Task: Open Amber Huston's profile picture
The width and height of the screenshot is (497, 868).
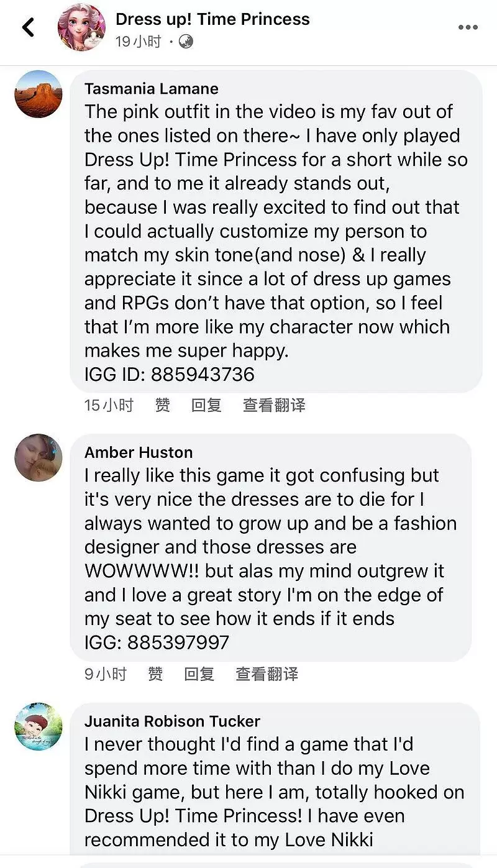Action: click(x=39, y=457)
